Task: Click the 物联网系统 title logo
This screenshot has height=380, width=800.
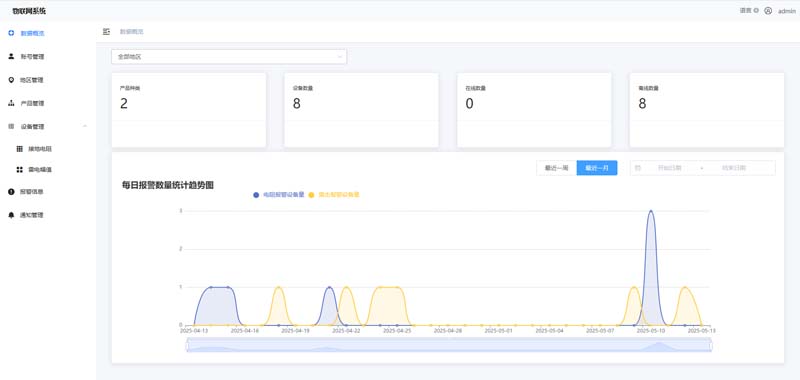Action: 29,11
